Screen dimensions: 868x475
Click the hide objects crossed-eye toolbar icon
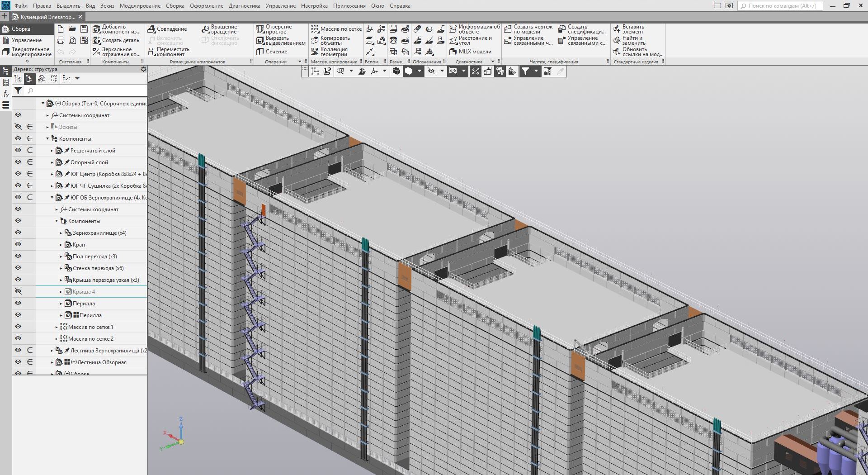431,71
